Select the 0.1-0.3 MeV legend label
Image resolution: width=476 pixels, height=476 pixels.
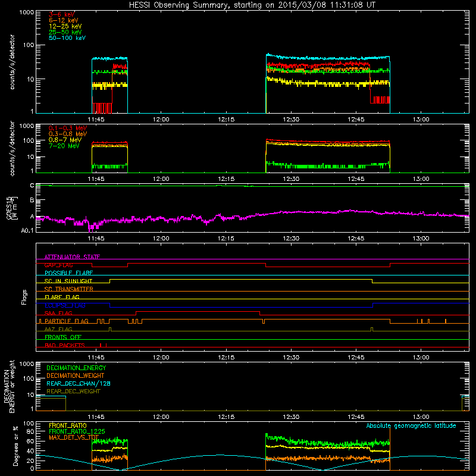point(68,128)
